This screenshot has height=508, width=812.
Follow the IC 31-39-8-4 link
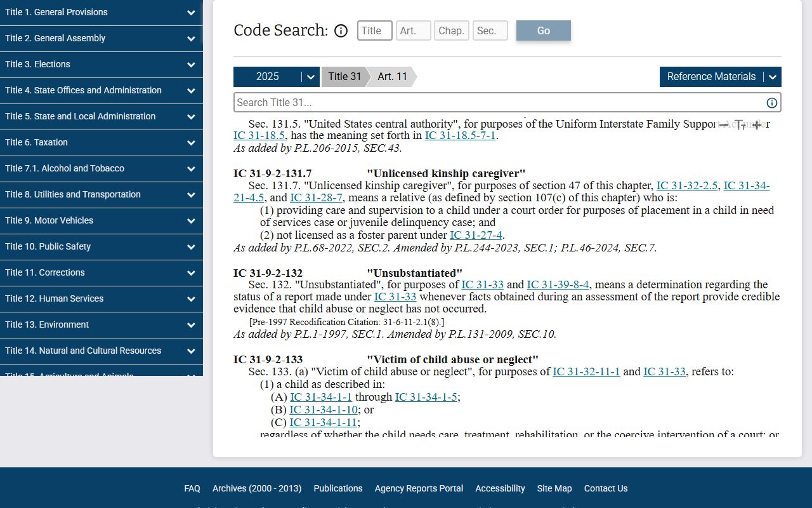pyautogui.click(x=558, y=285)
